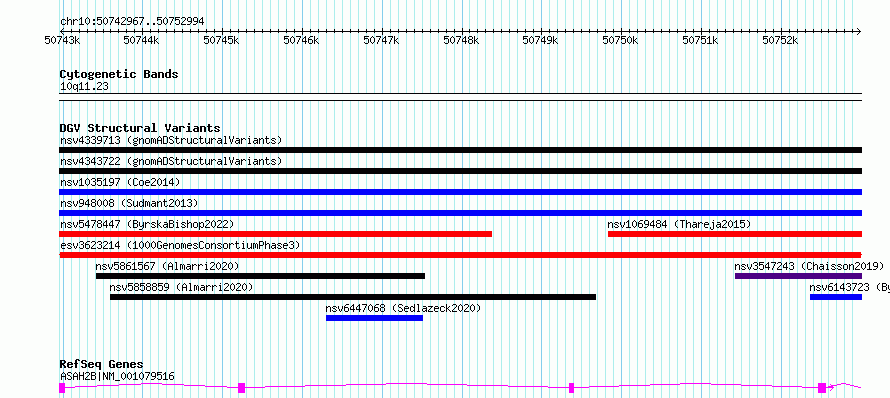Click the 50743k ruler tick label
This screenshot has height=398, width=890.
(62, 40)
